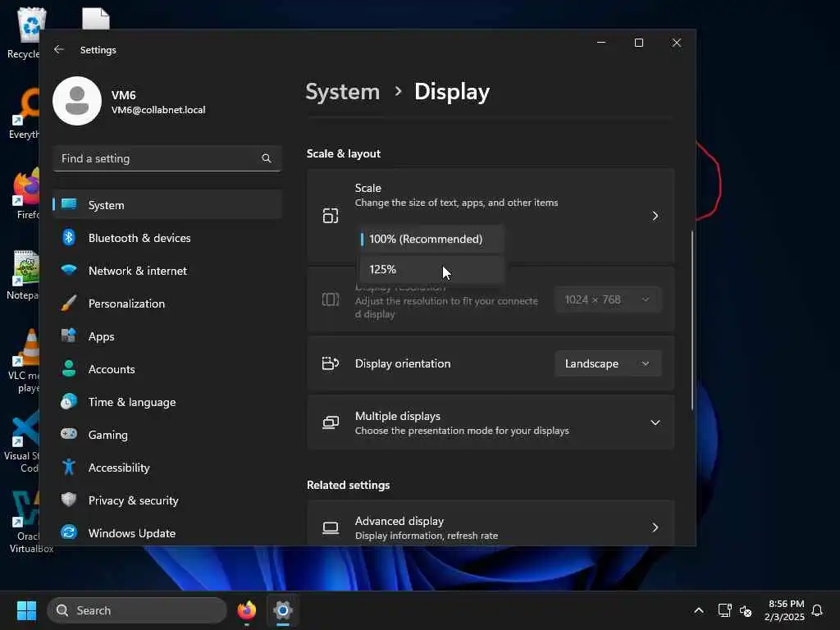
Task: Maximize the Settings window
Action: (x=638, y=43)
